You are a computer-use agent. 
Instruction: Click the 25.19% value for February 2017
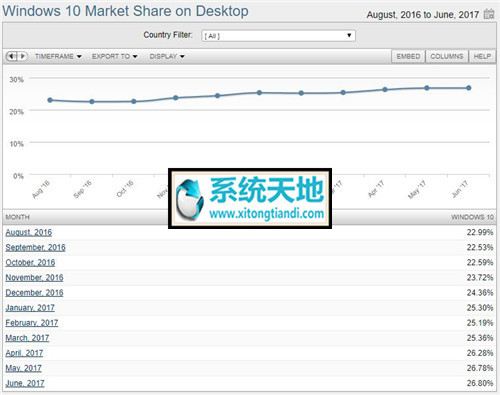[x=480, y=323]
